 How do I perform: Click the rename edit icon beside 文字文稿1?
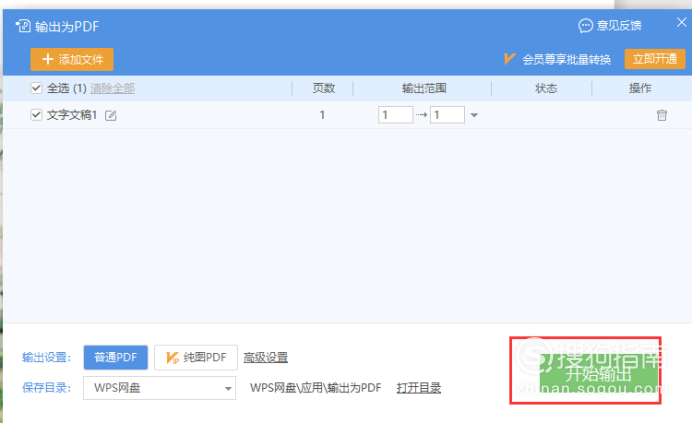click(111, 116)
